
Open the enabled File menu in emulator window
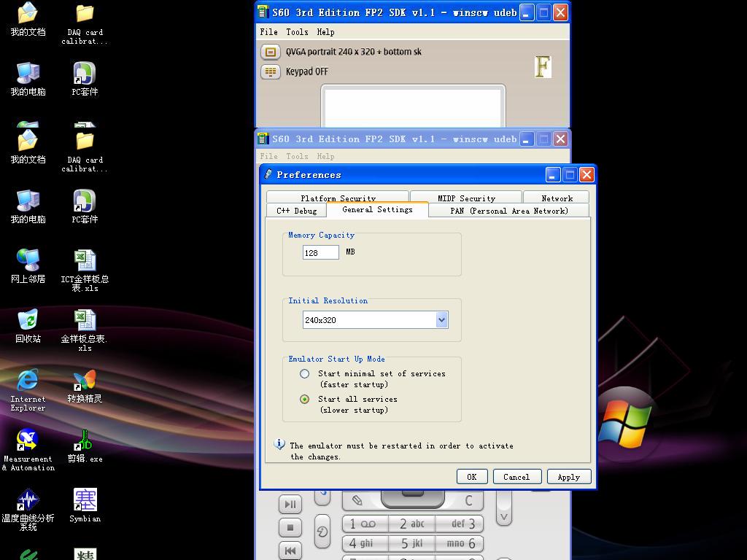(x=268, y=32)
